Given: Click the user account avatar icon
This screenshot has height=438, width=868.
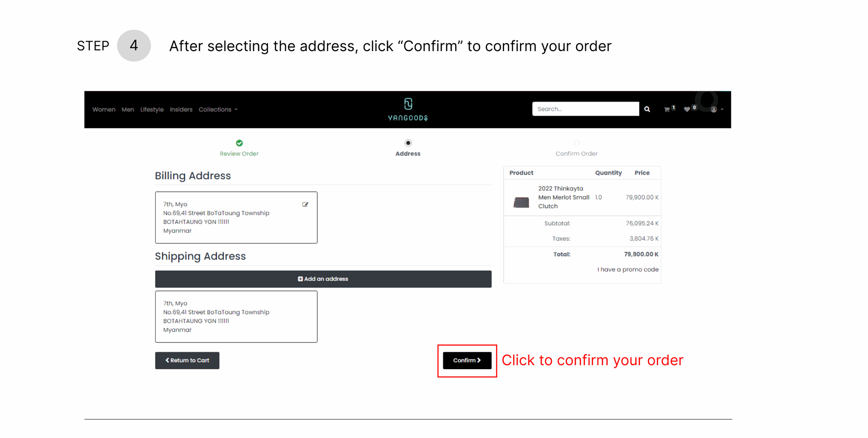Looking at the screenshot, I should pos(713,109).
